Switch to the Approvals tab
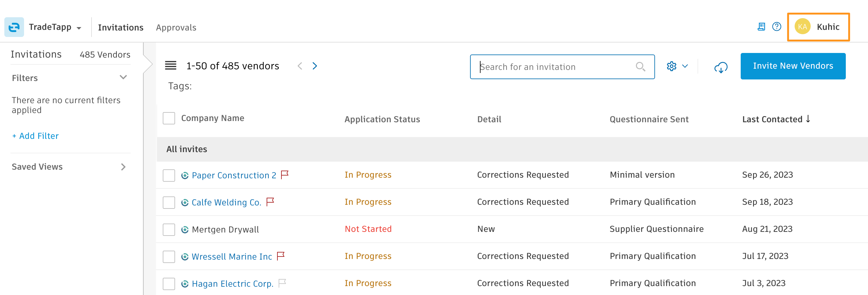 coord(176,27)
